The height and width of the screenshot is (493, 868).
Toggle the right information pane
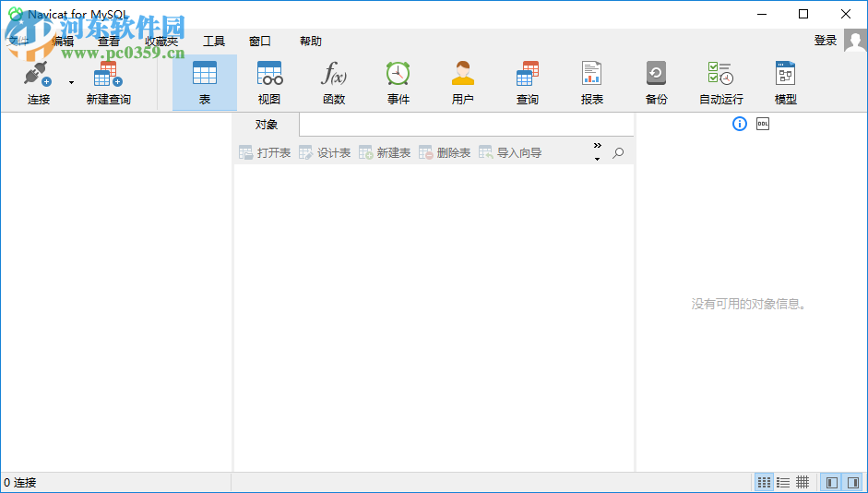[x=852, y=483]
